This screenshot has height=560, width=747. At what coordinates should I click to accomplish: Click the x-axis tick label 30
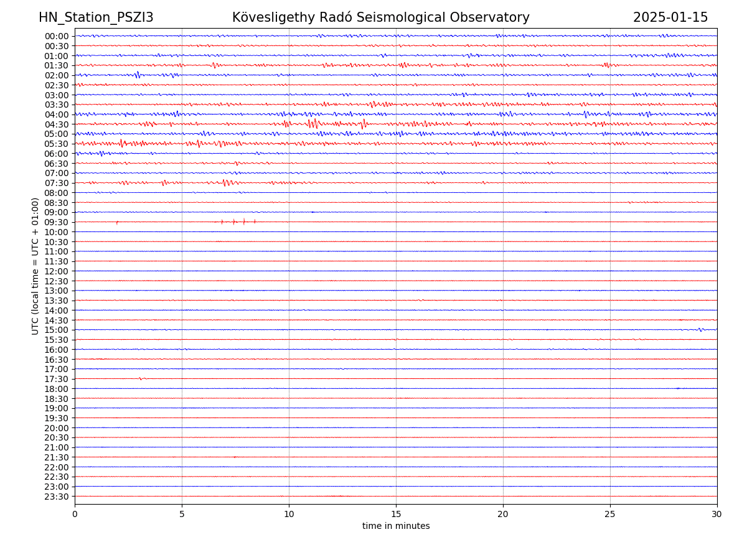(x=717, y=515)
